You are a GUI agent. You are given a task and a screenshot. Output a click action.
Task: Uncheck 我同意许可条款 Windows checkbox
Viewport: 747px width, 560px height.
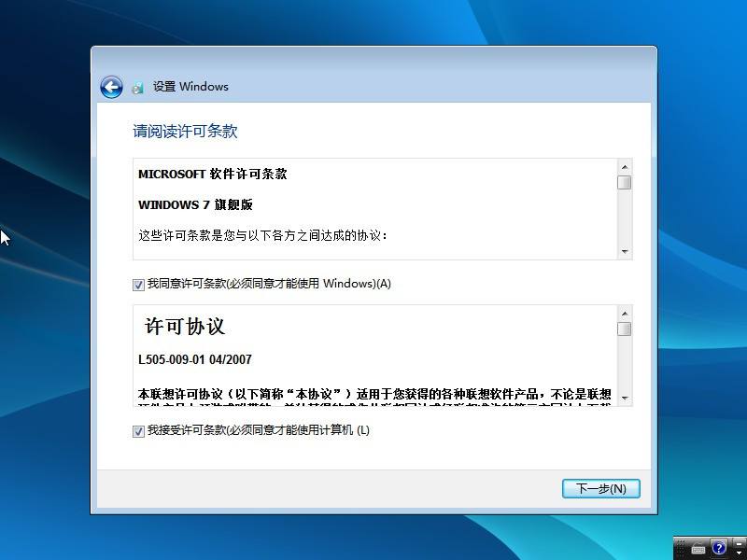[138, 285]
